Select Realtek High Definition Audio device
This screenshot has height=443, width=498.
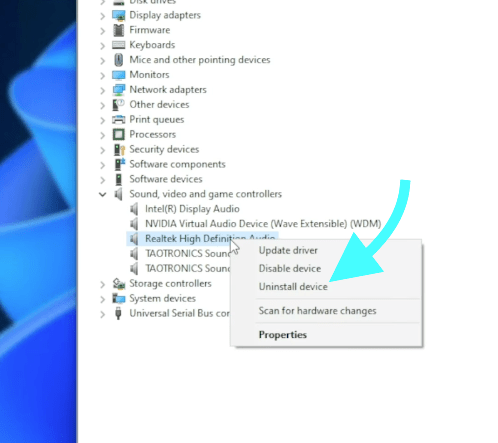tap(210, 239)
